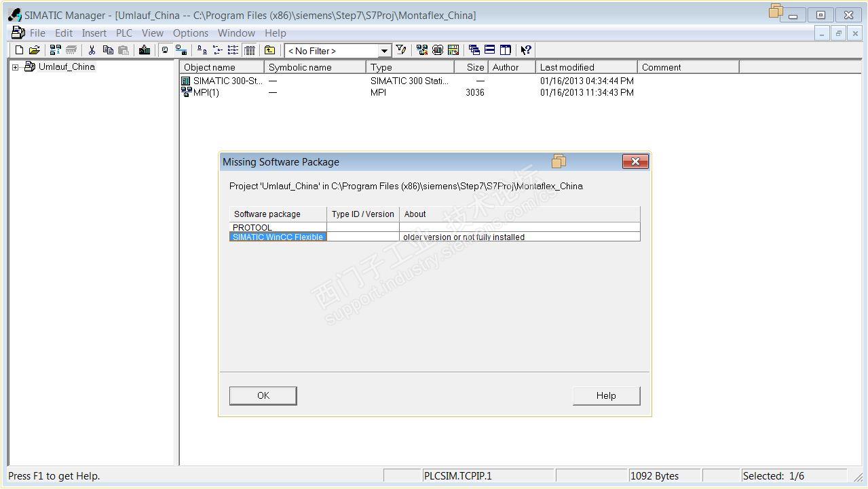Viewport: 868px width, 489px height.
Task: Open the File menu
Action: [x=38, y=33]
